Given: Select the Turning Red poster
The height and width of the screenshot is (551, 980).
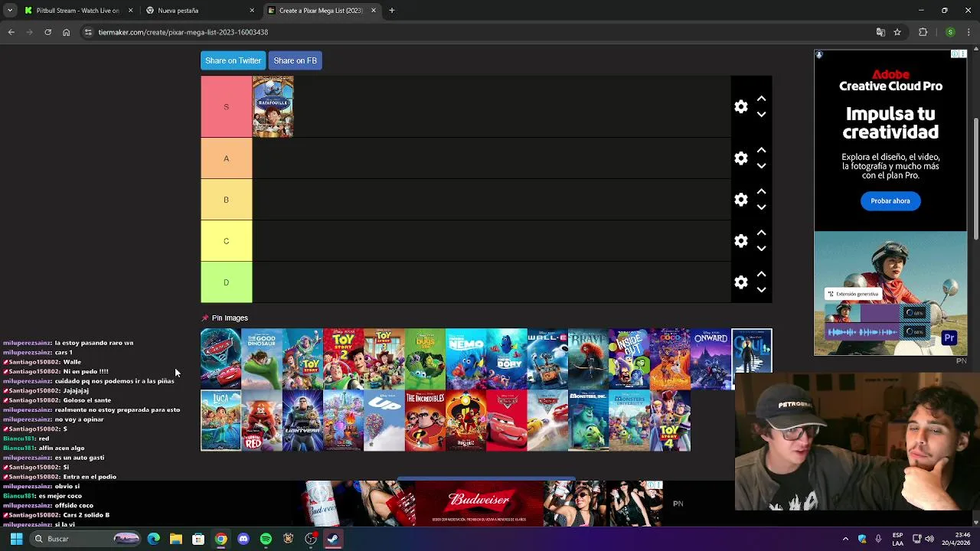Looking at the screenshot, I should pos(262,420).
